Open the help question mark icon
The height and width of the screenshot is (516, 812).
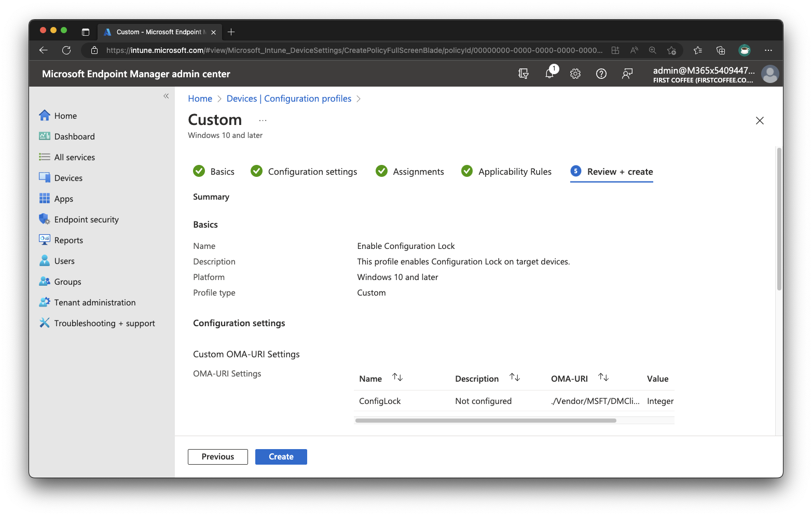pyautogui.click(x=601, y=73)
